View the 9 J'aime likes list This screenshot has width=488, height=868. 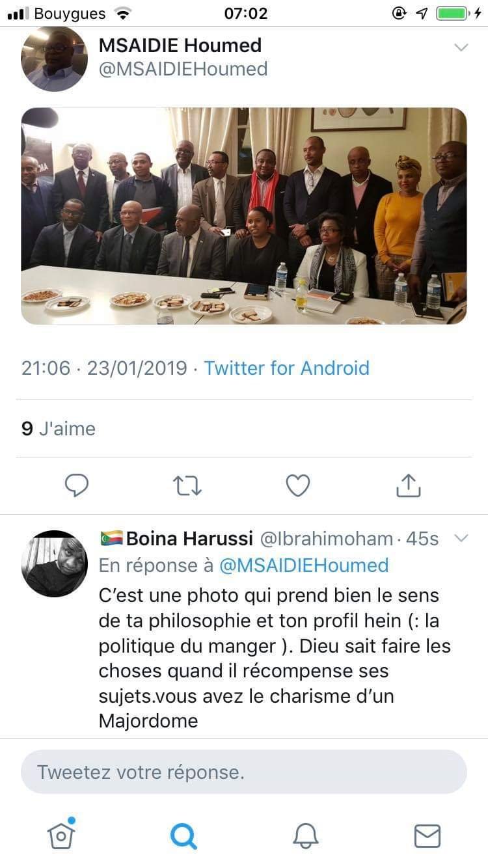coord(59,429)
